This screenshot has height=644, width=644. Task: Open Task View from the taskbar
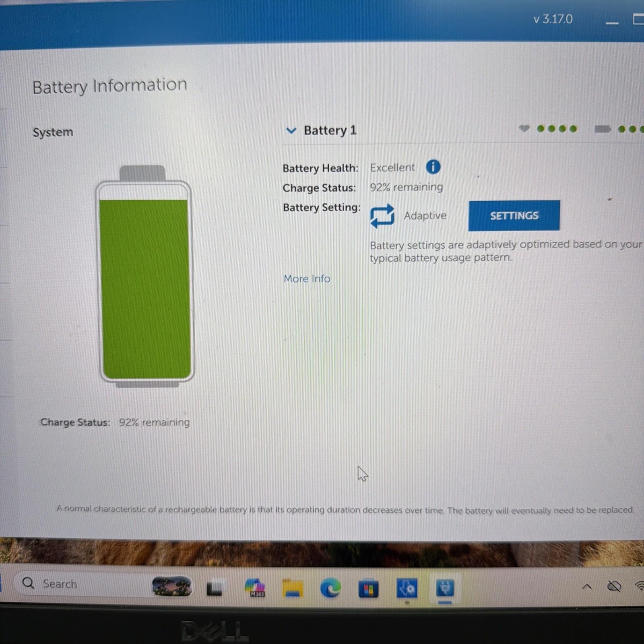(x=214, y=589)
